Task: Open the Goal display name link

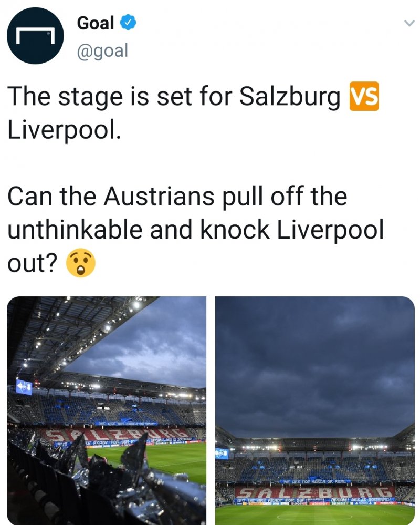Action: point(96,23)
